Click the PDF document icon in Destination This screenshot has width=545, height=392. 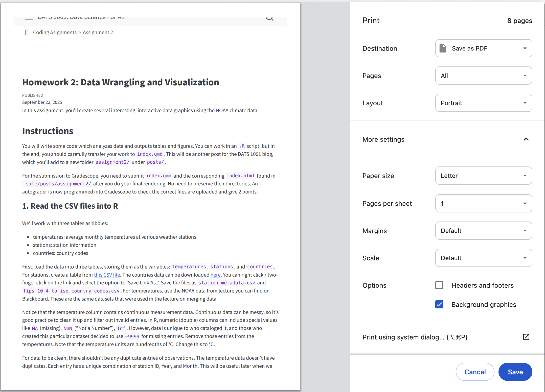point(443,48)
